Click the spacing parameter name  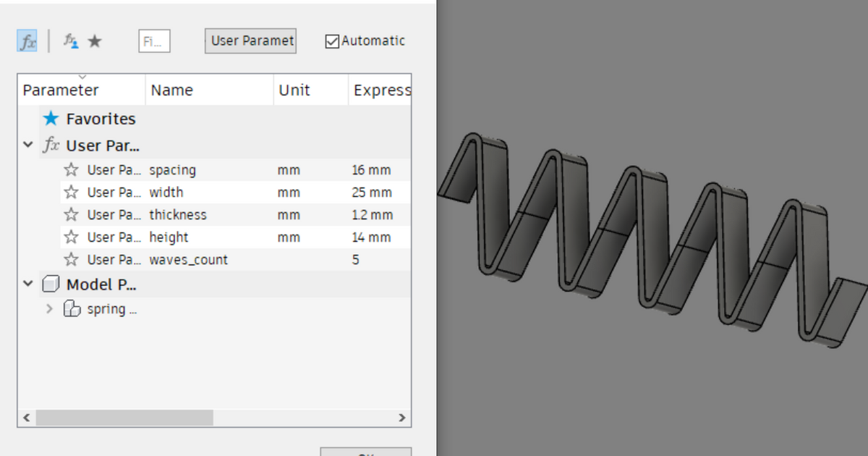tap(172, 170)
